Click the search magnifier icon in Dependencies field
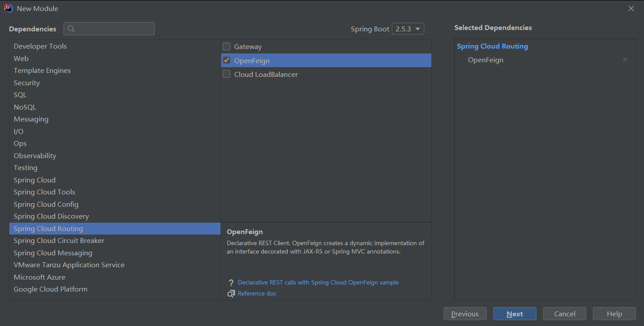 71,29
